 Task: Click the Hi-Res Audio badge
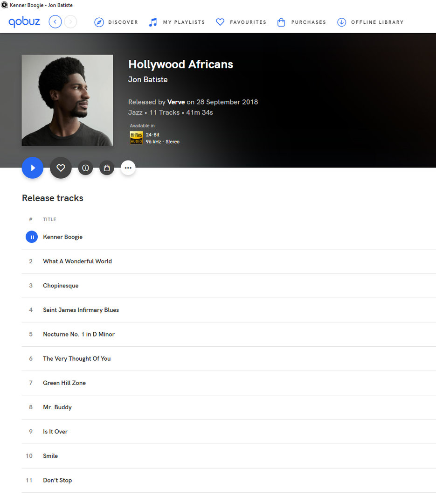click(x=136, y=138)
